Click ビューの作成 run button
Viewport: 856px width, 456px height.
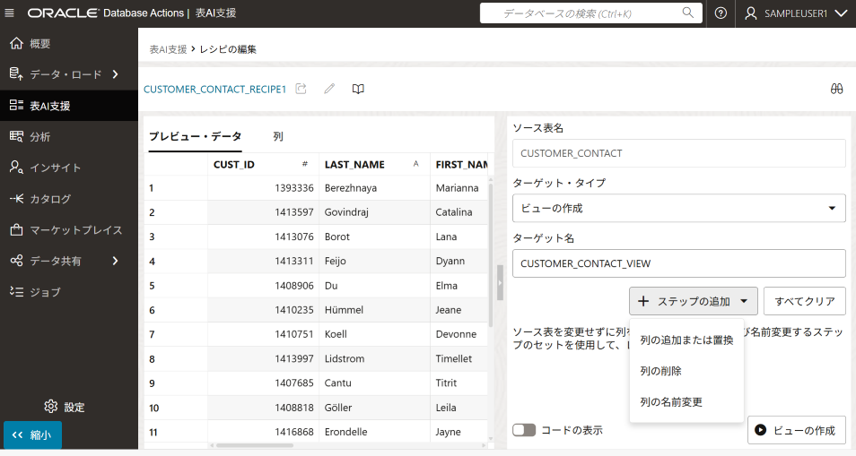pos(796,430)
